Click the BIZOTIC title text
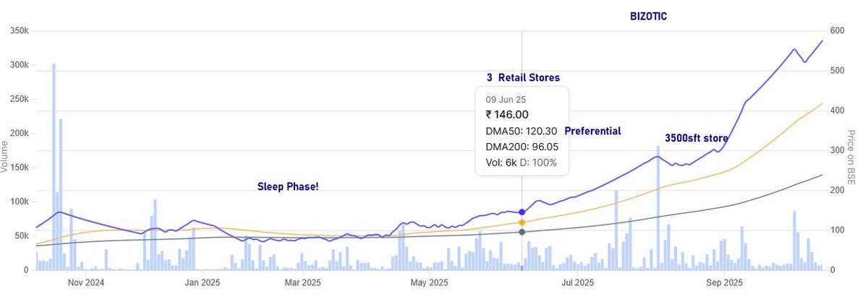The width and height of the screenshot is (868, 307). tap(648, 16)
